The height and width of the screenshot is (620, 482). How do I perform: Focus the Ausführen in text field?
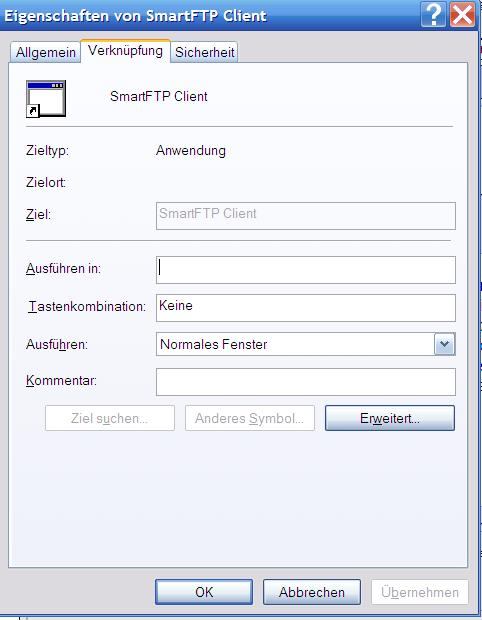pyautogui.click(x=306, y=270)
